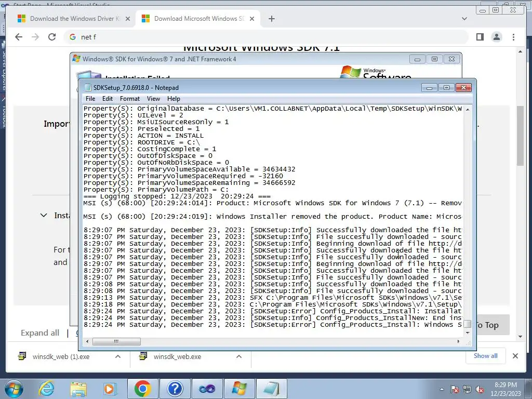Collapse the Install section chevron on page
The image size is (532, 399).
point(44,215)
